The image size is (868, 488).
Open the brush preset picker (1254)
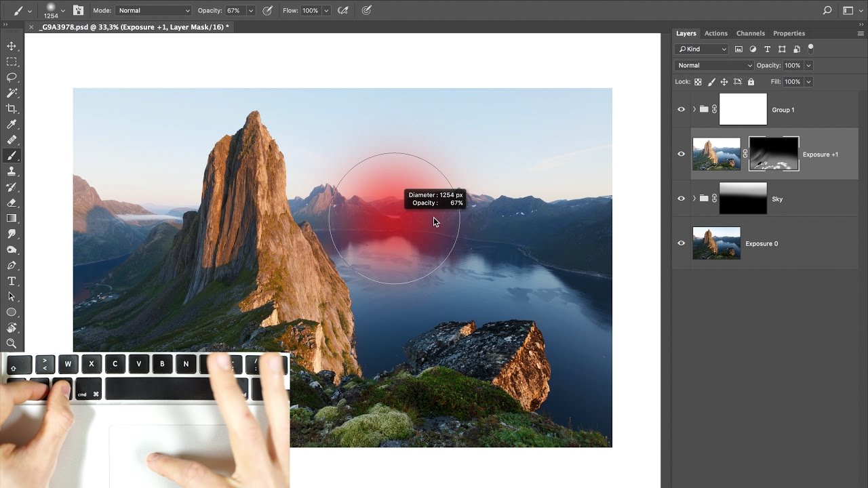click(x=53, y=11)
